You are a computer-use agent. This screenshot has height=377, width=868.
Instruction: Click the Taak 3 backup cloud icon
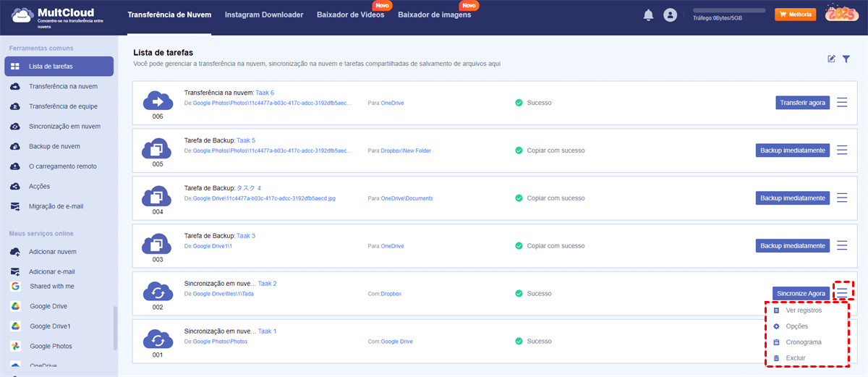(x=157, y=243)
